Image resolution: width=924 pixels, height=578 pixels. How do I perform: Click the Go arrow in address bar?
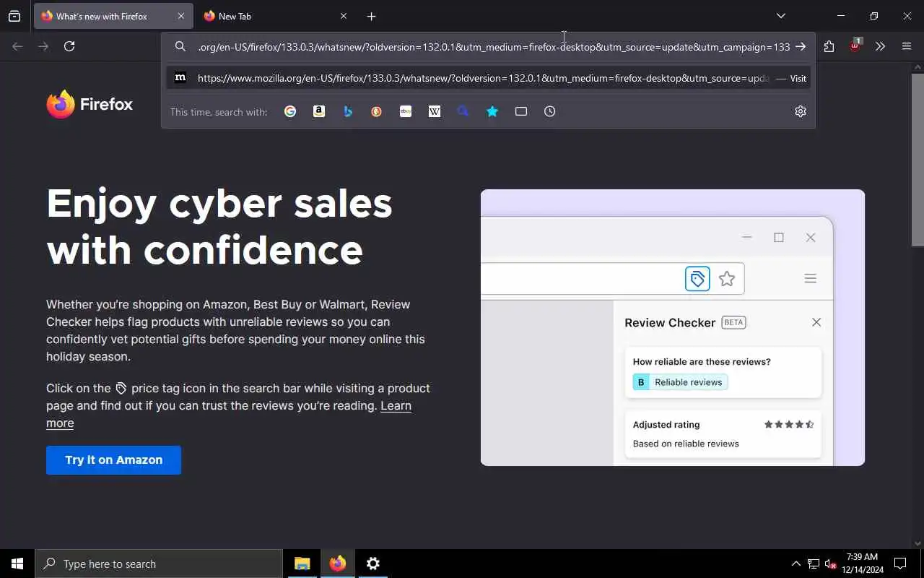(801, 47)
